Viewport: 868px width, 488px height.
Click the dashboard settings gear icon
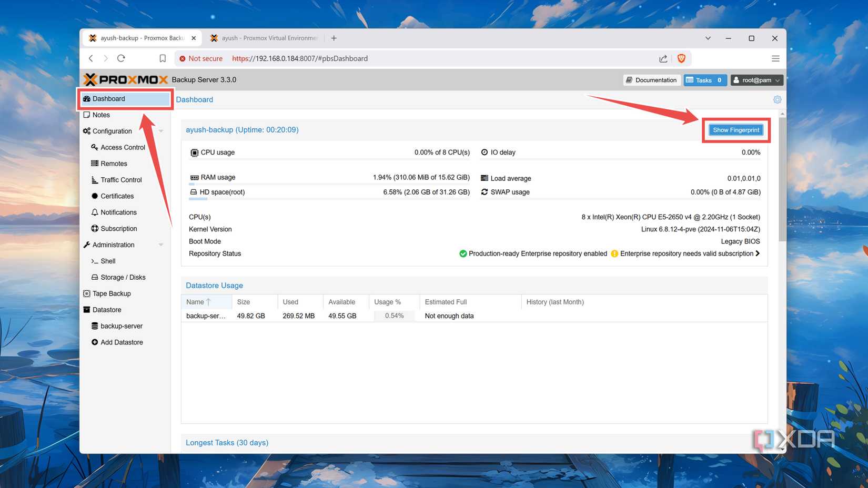click(777, 99)
